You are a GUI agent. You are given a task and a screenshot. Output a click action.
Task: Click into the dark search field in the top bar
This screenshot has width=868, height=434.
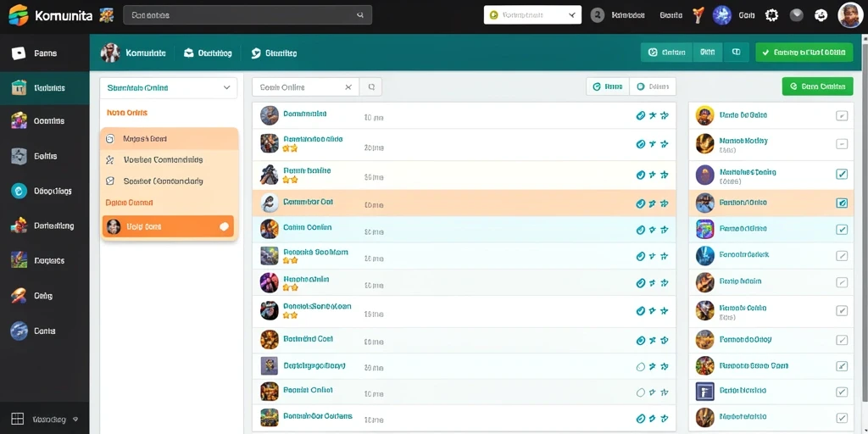coord(248,15)
